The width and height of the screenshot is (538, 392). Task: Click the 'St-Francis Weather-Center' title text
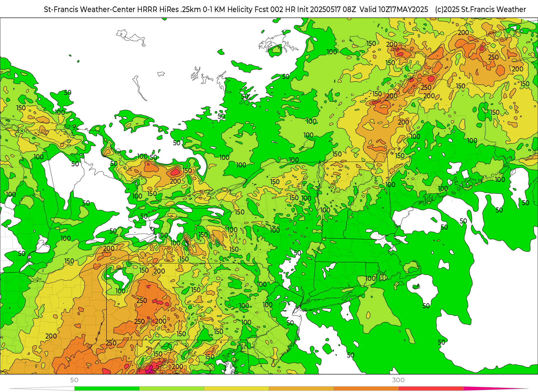89,10
